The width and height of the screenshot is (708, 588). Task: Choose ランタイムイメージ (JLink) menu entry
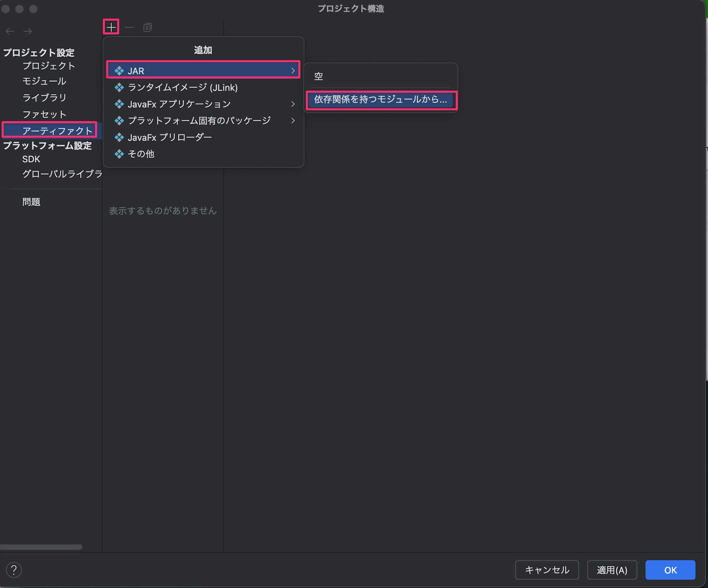[x=203, y=87]
